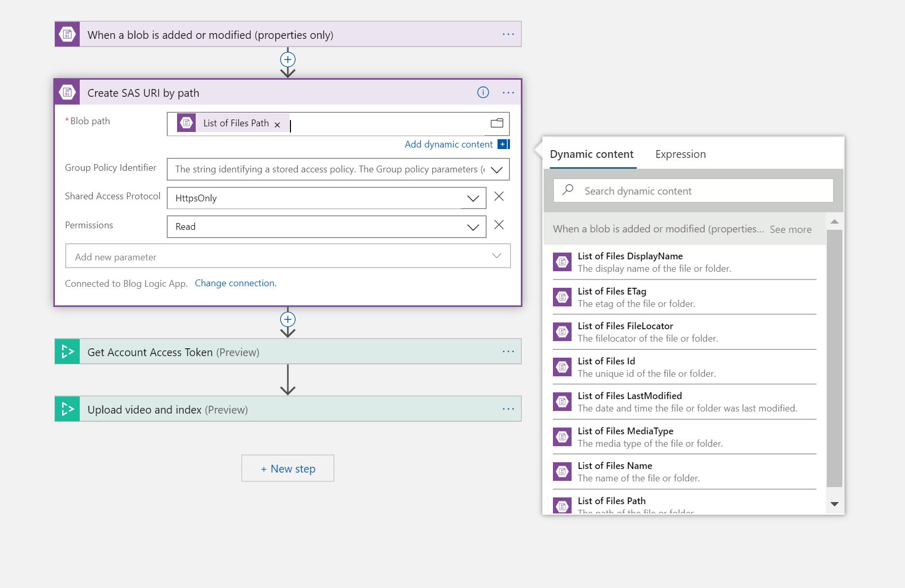Viewport: 905px width, 588px height.
Task: Click icon next to List of Files Id
Action: click(562, 367)
